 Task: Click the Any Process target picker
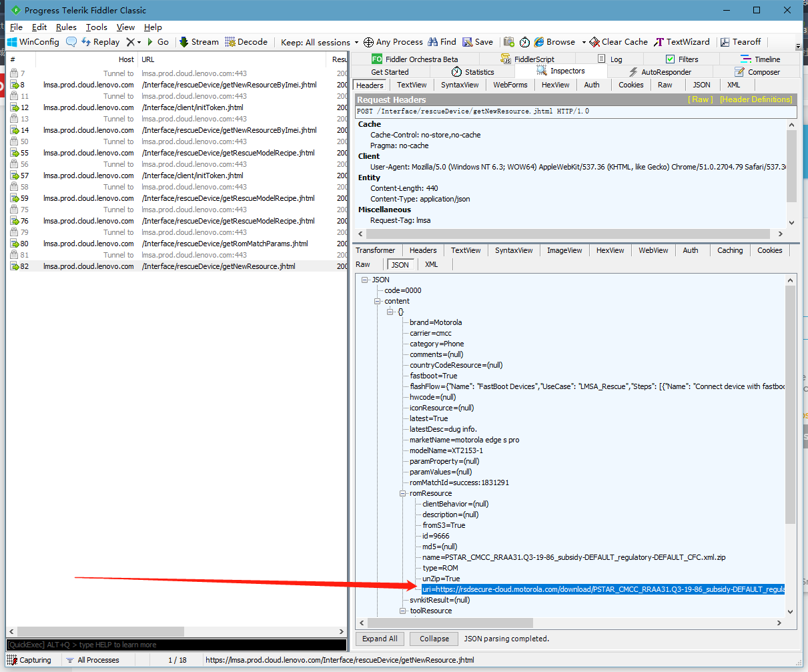394,41
